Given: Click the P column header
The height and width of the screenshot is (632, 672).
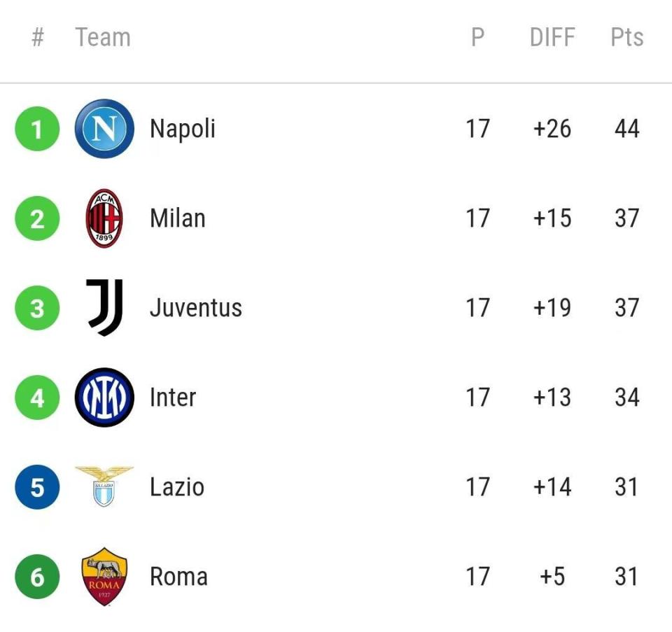Looking at the screenshot, I should click(477, 37).
